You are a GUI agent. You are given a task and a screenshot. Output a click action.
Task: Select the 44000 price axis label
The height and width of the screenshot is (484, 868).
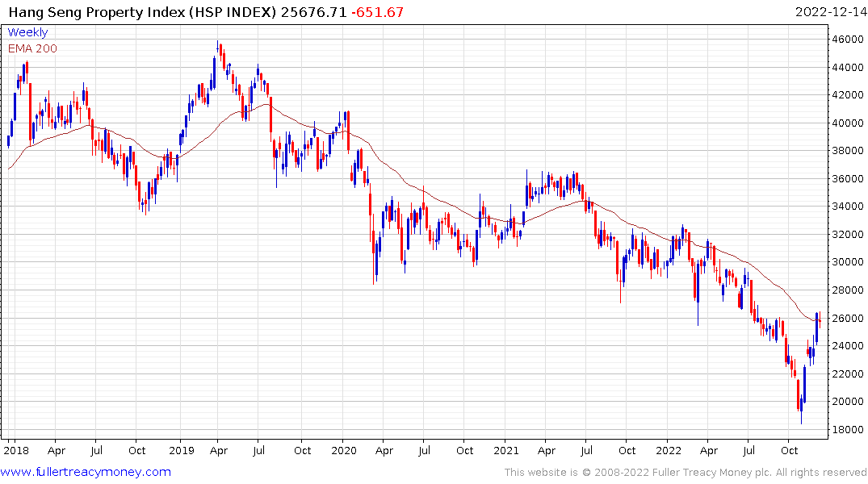[847, 68]
